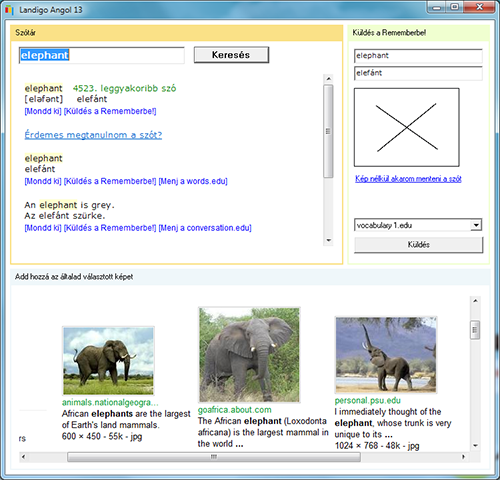Select the National Geographic elephant thumbnail
The image size is (500, 480).
[x=108, y=361]
